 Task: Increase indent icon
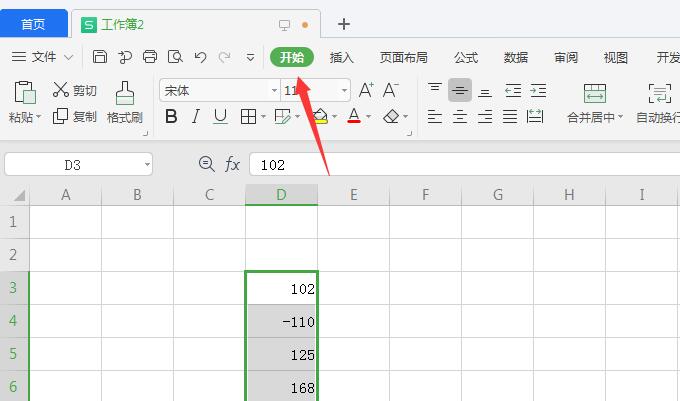coord(538,91)
